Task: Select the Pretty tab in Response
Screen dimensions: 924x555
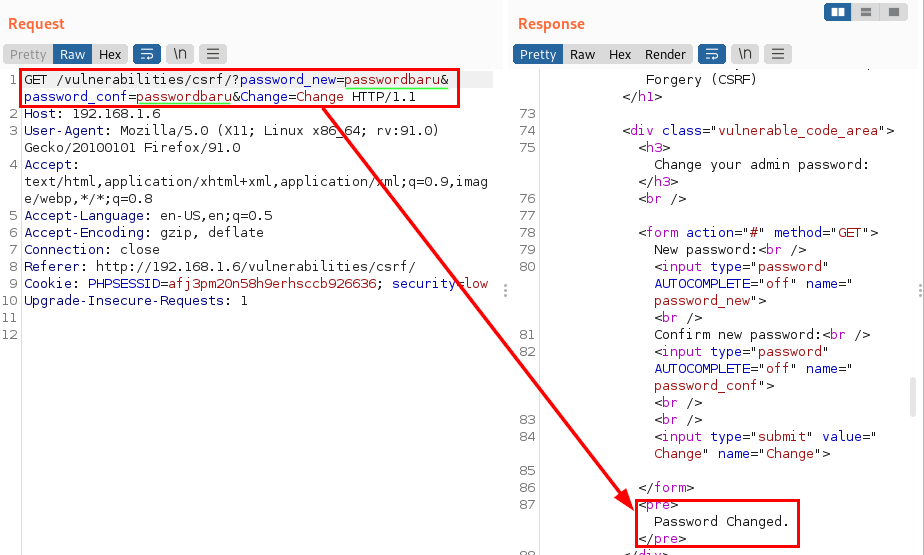Action: (538, 54)
